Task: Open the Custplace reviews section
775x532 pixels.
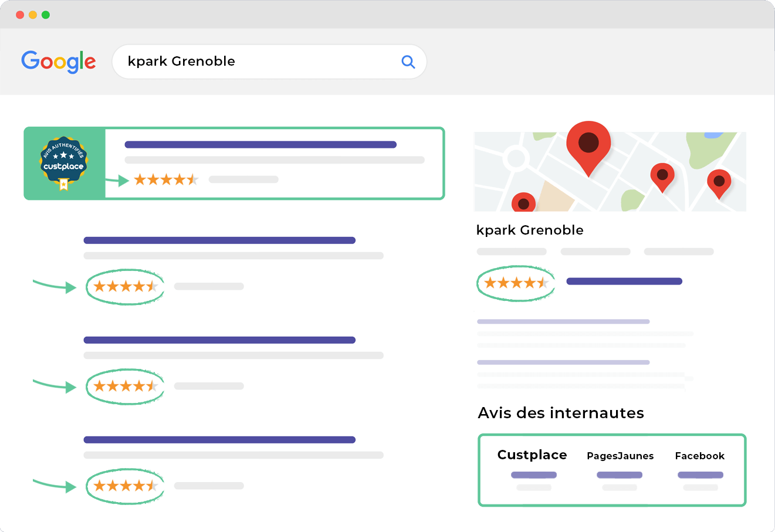Action: (532, 455)
